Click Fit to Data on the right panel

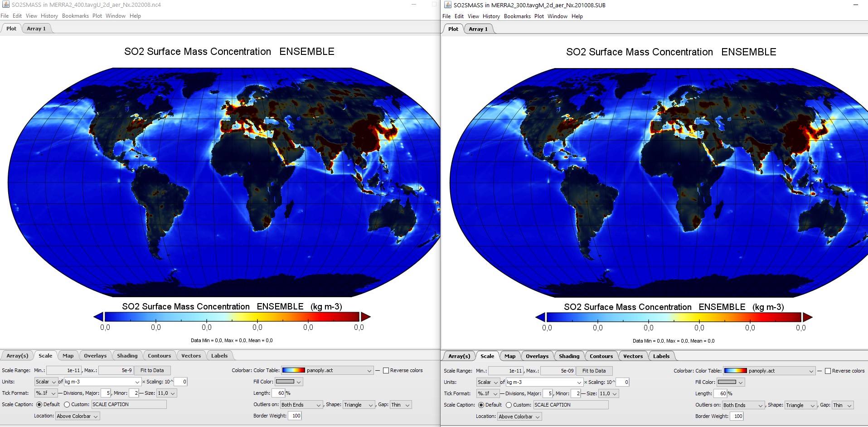[x=594, y=371]
